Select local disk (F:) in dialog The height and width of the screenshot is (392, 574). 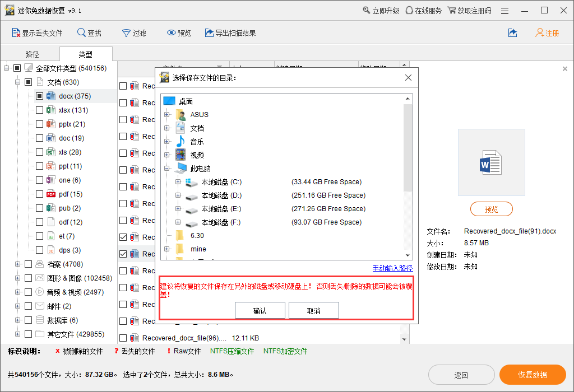click(x=221, y=222)
